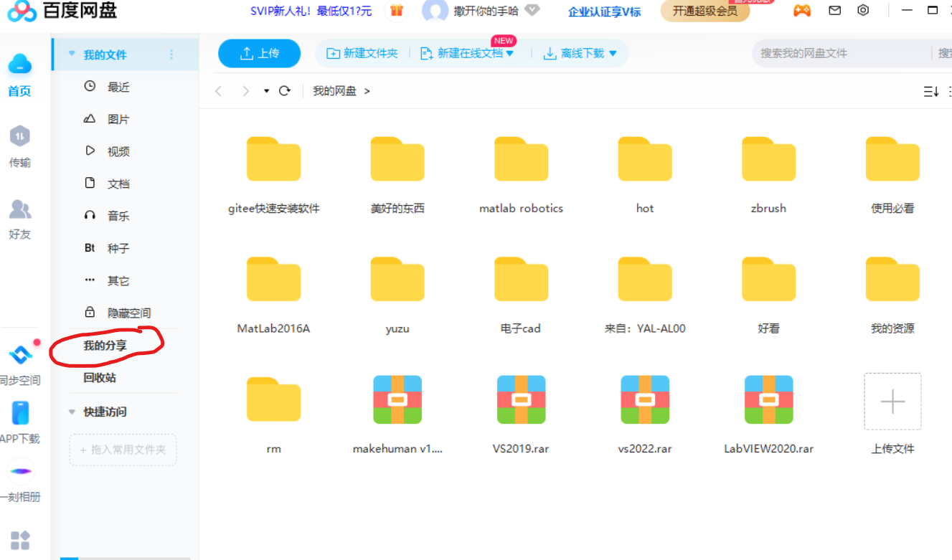The image size is (952, 560).
Task: Open the 美好的东西 folder
Action: coord(397,159)
